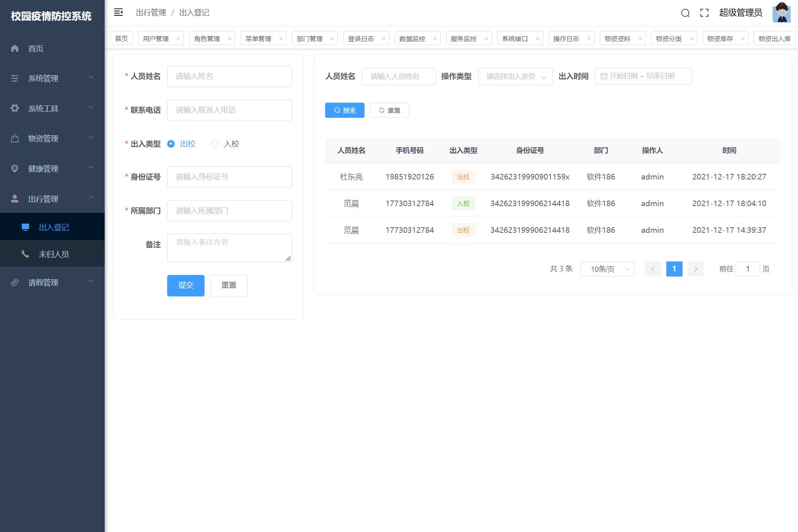This screenshot has width=798, height=532.
Task: Click the admin avatar picture
Action: tap(781, 13)
